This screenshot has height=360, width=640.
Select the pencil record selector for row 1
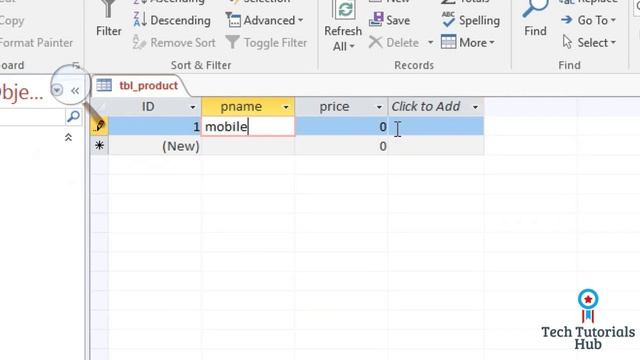pyautogui.click(x=99, y=126)
